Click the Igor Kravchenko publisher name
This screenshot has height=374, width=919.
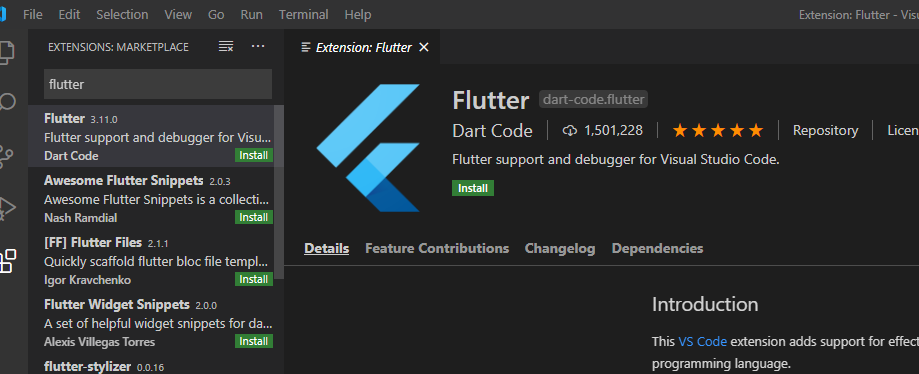(x=87, y=280)
